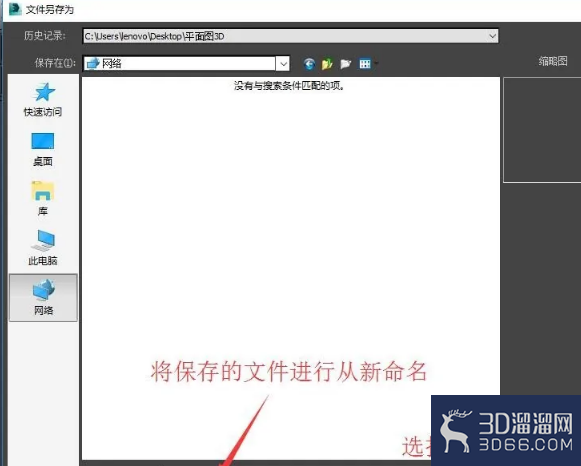Image resolution: width=581 pixels, height=466 pixels.
Task: Open This PC (此电脑) location
Action: tap(43, 247)
